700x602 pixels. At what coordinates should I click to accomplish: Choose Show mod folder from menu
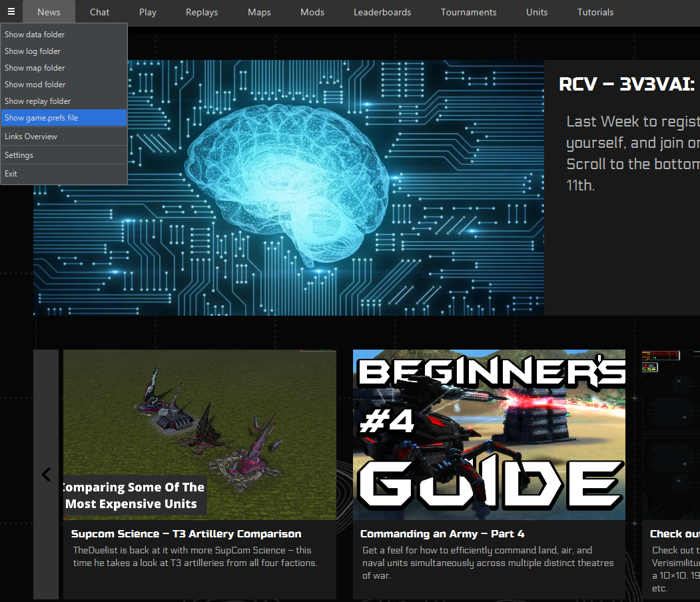point(64,85)
